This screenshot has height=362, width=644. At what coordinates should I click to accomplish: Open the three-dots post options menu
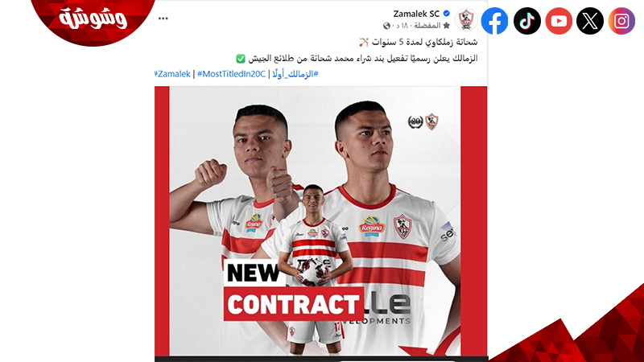point(163,19)
